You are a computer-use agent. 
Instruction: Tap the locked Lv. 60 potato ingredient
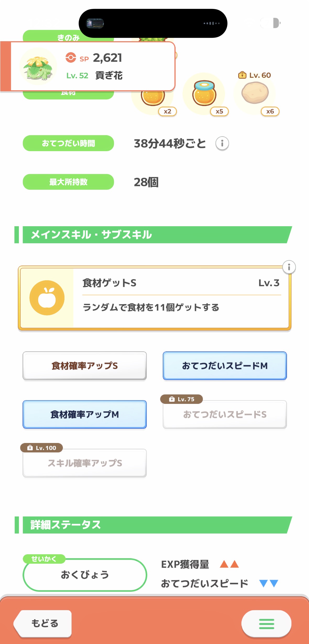click(255, 93)
